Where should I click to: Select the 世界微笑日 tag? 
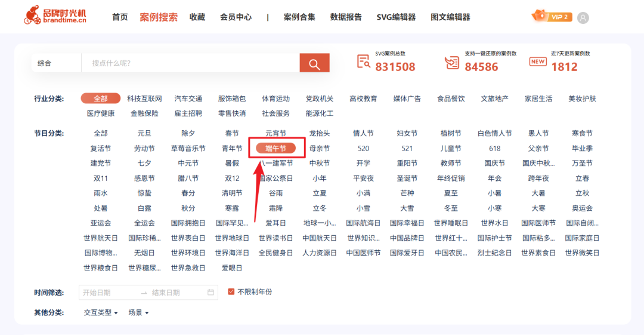583,253
